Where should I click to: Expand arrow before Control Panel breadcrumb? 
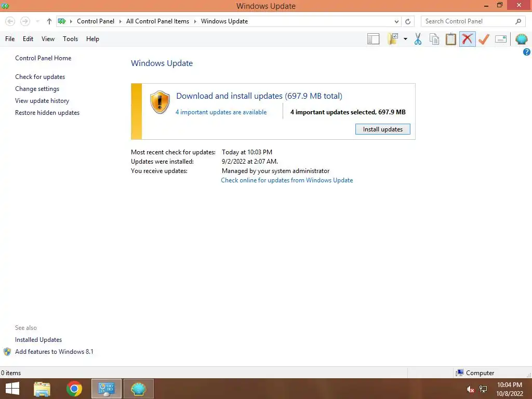(x=71, y=21)
